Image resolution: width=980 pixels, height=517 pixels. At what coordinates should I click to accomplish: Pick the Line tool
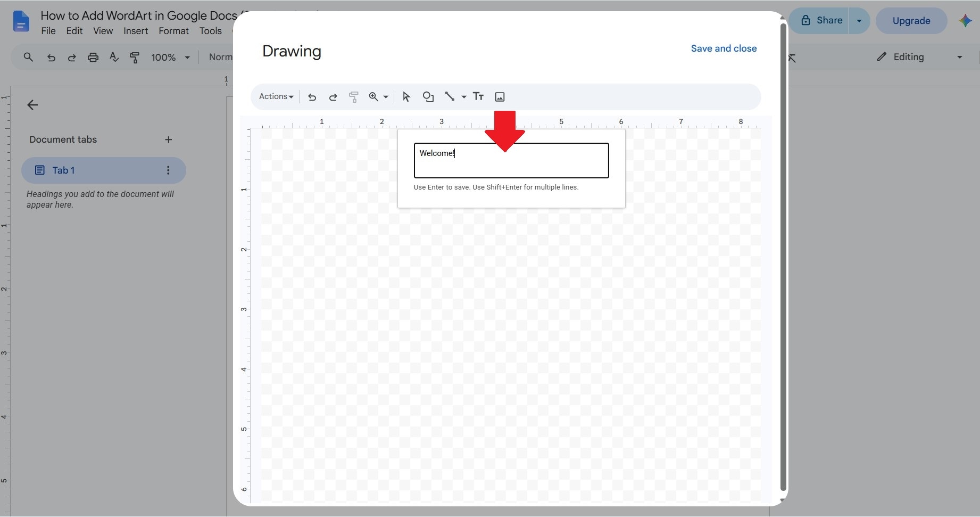(450, 97)
